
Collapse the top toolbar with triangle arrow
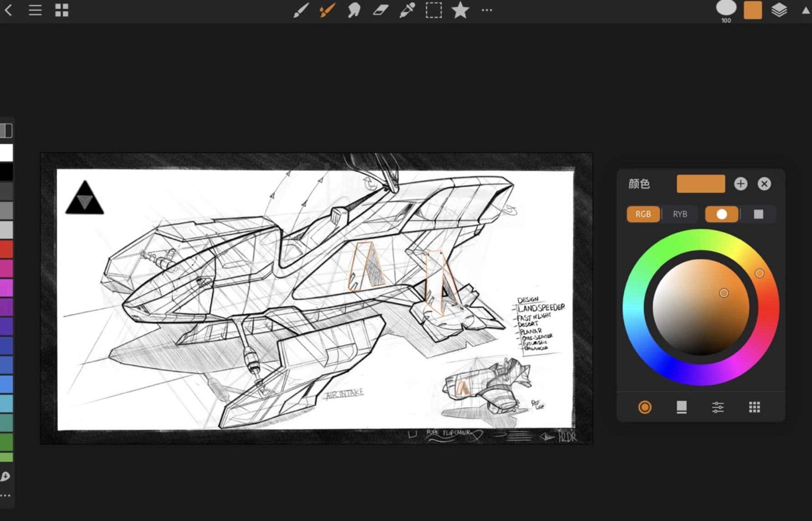[x=805, y=11]
